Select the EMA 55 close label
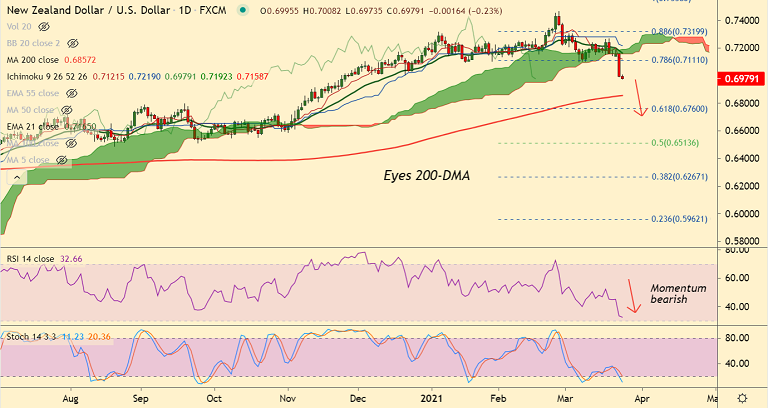This screenshot has height=408, width=768. coord(33,93)
